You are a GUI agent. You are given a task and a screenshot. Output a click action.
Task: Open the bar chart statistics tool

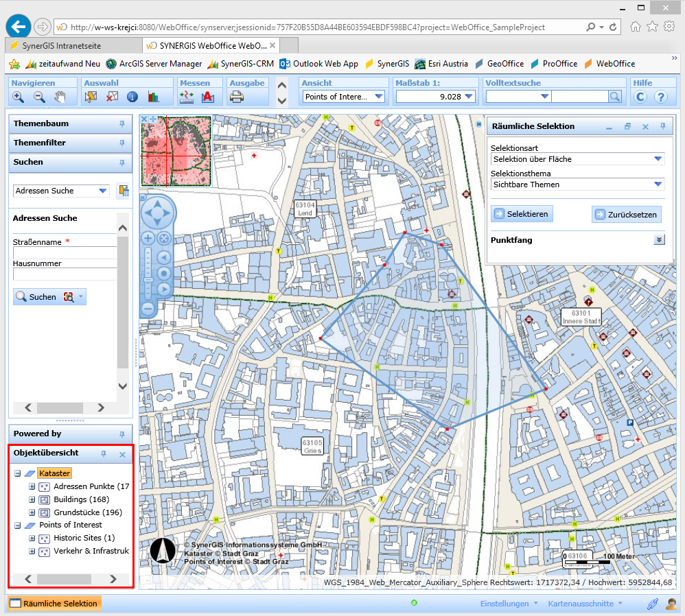[x=153, y=97]
